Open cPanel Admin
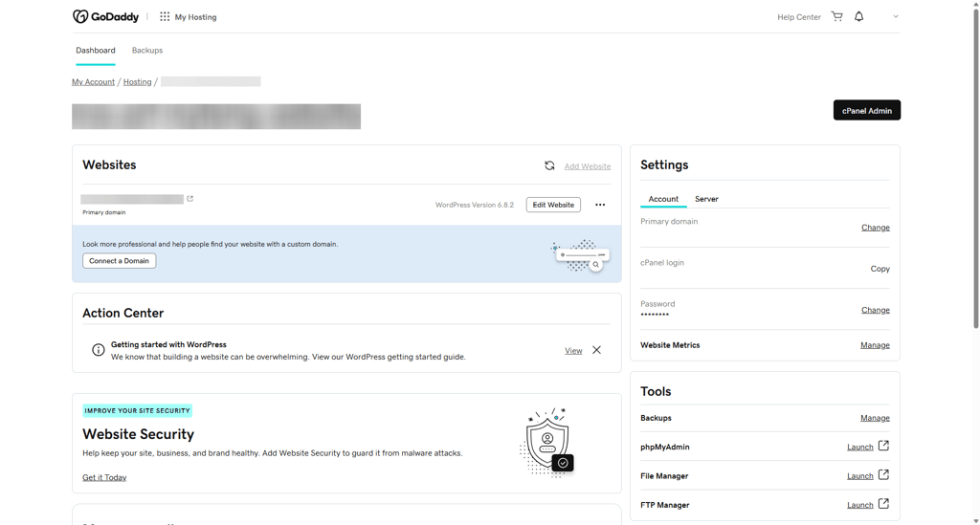The width and height of the screenshot is (980, 525). point(867,111)
